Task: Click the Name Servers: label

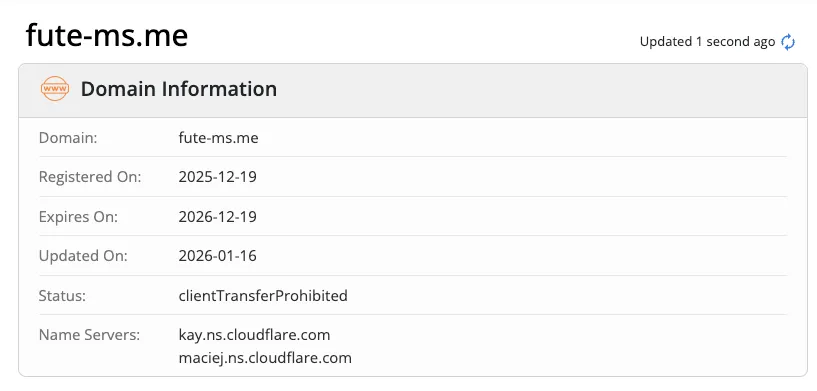Action: click(90, 335)
